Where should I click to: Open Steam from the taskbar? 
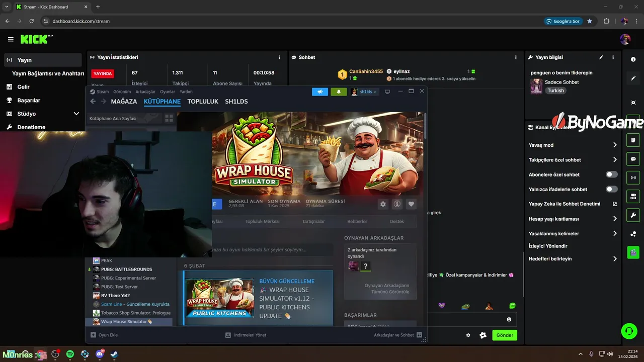coord(114,354)
